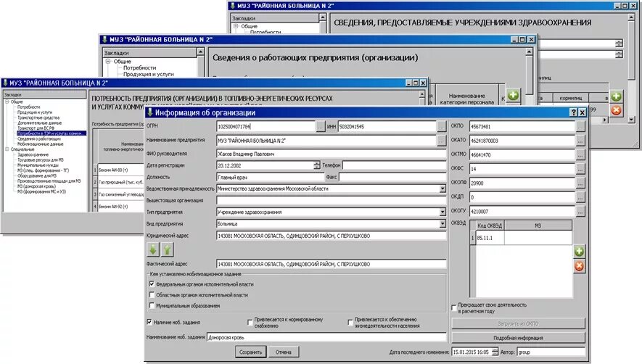Image resolution: width=642 pixels, height=364 pixels.
Task: Click the Закладки header in the personnel window
Action: click(149, 53)
